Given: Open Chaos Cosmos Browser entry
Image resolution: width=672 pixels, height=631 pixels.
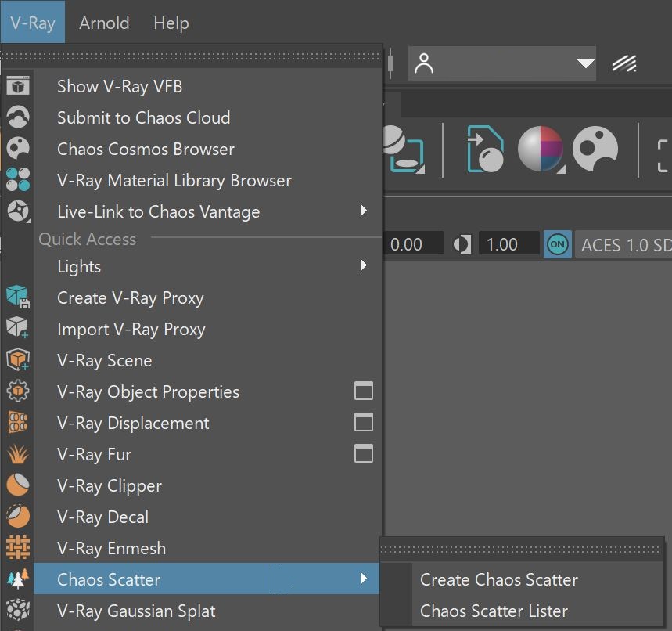Looking at the screenshot, I should [x=207, y=149].
